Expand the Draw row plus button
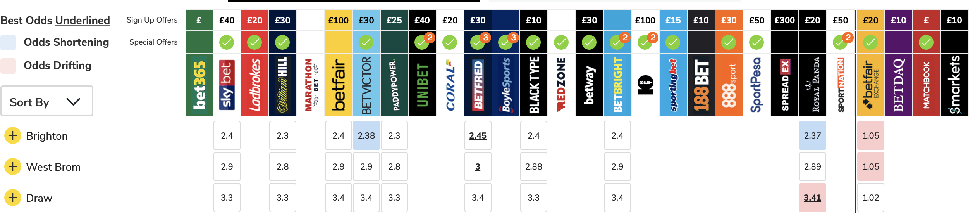This screenshot has width=980, height=222. click(x=13, y=198)
